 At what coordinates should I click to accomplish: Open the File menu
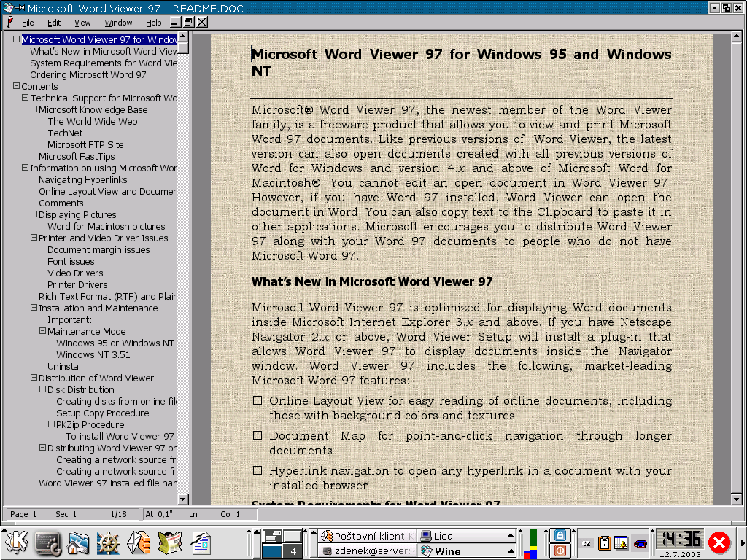point(28,23)
